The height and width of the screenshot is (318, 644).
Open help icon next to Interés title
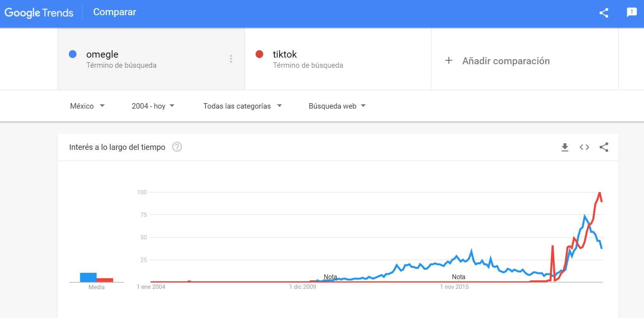(x=177, y=147)
